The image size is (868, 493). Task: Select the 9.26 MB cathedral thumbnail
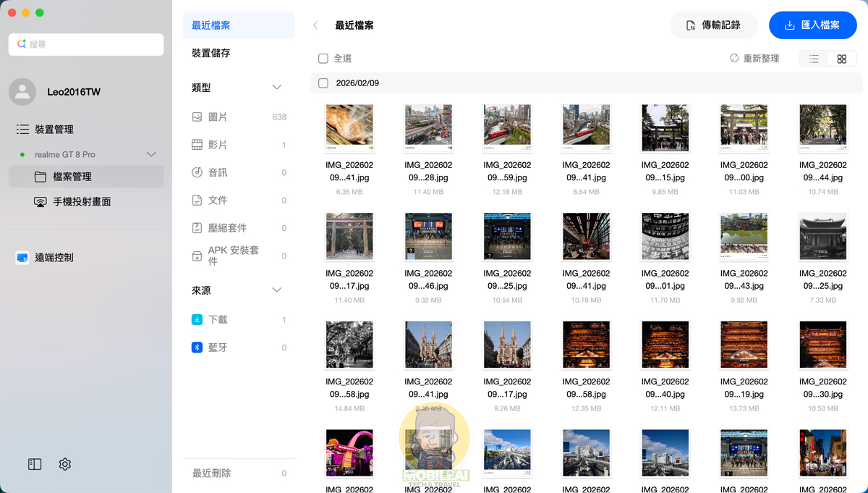pyautogui.click(x=507, y=345)
